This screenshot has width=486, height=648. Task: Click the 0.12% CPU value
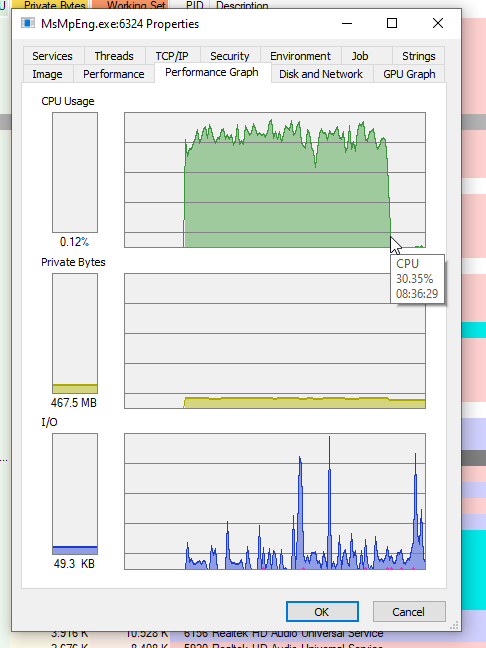point(74,242)
